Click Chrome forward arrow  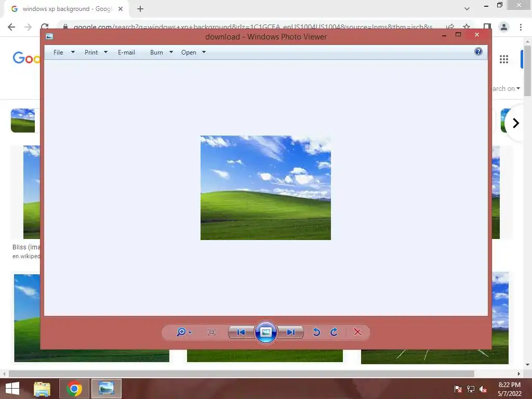tap(28, 27)
